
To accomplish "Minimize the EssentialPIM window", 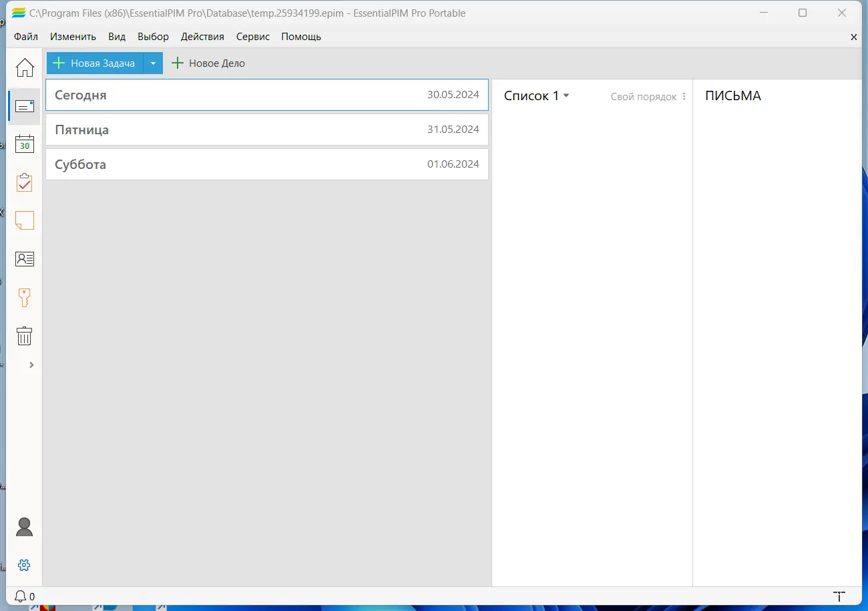I will pyautogui.click(x=764, y=13).
